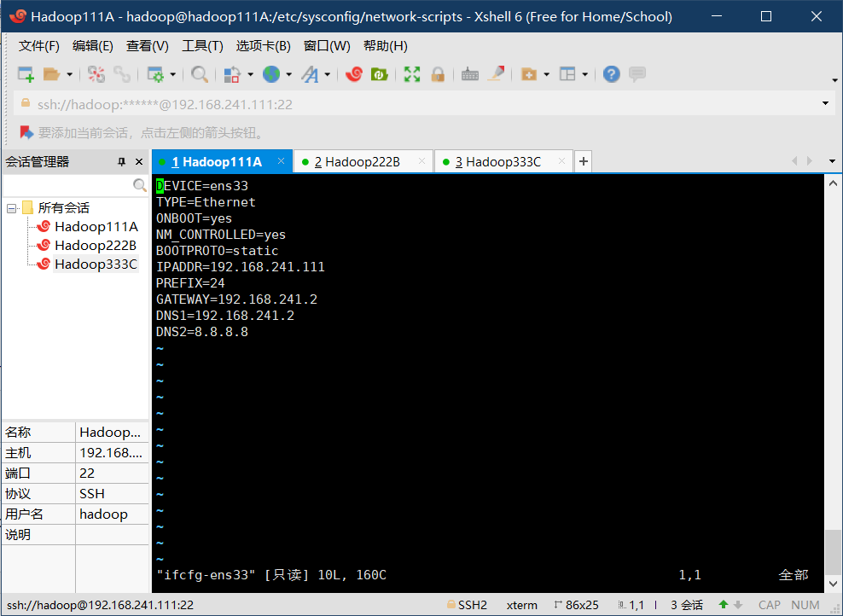Expand the color scheme dropdown arrow

[250, 75]
